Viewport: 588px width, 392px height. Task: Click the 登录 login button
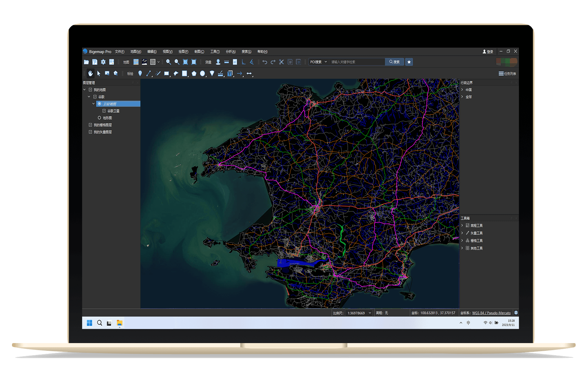tap(488, 52)
